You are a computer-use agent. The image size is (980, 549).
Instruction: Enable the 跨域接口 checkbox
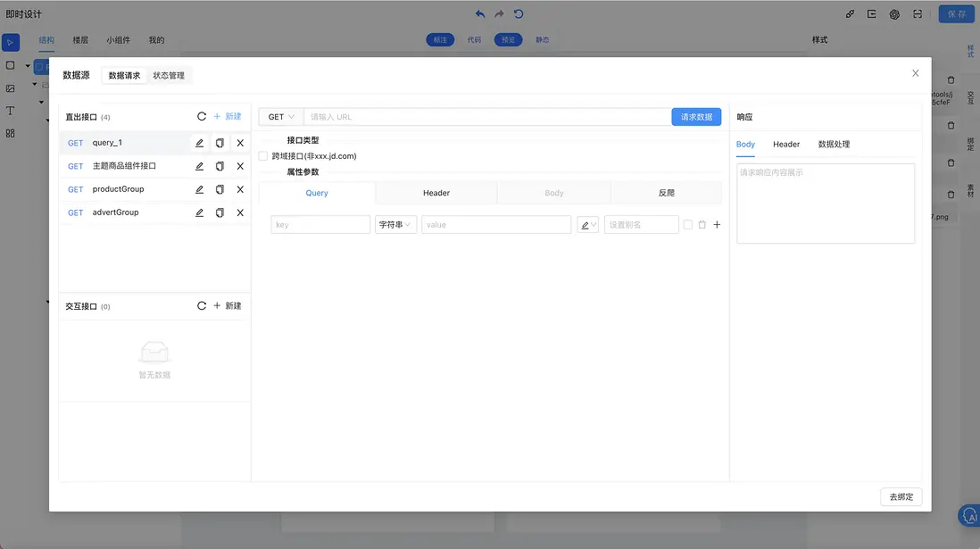(263, 156)
